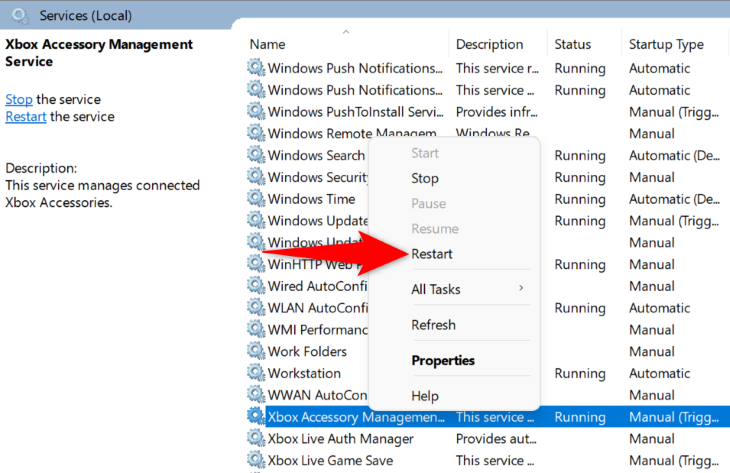Choose Stop in the context menu

425,178
